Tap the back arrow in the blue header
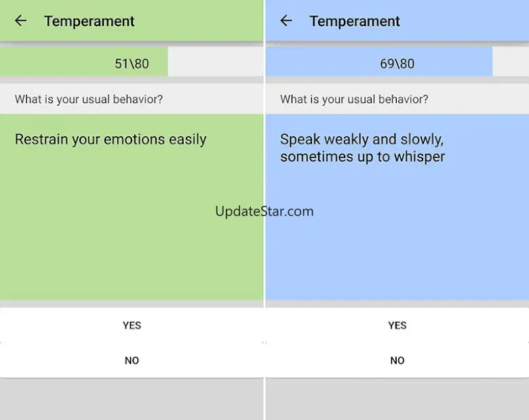 coord(286,21)
